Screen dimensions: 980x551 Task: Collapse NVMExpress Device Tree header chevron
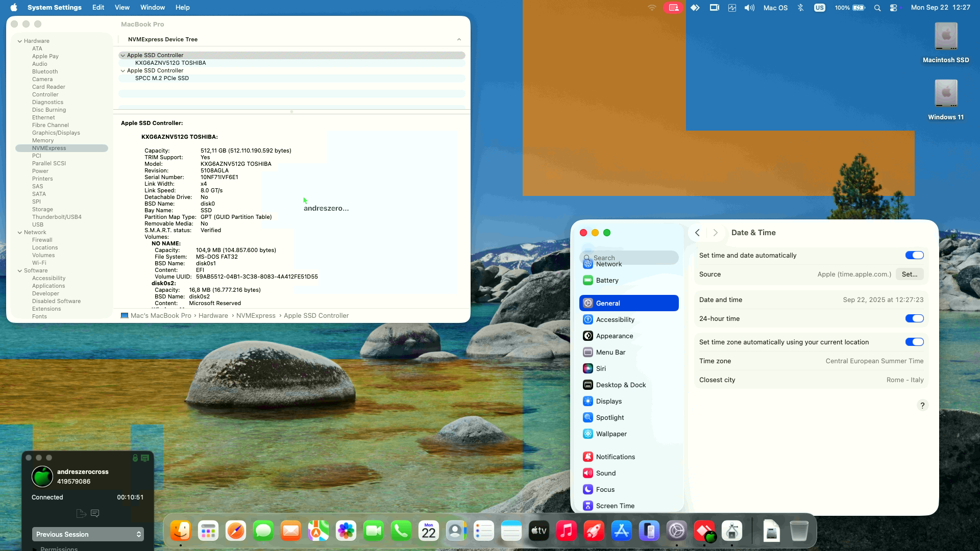(459, 39)
